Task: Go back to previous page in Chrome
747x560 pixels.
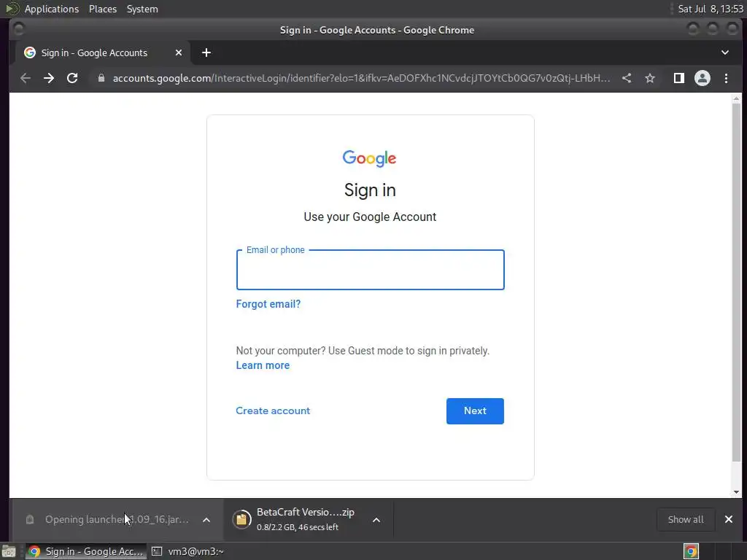Action: [26, 78]
